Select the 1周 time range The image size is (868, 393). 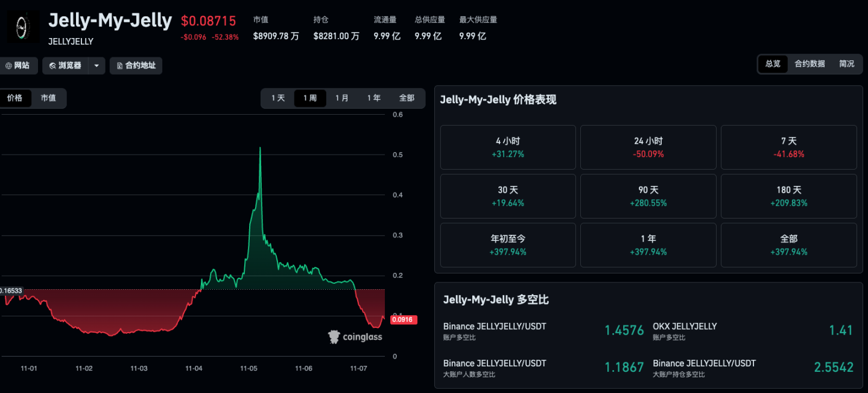click(310, 98)
